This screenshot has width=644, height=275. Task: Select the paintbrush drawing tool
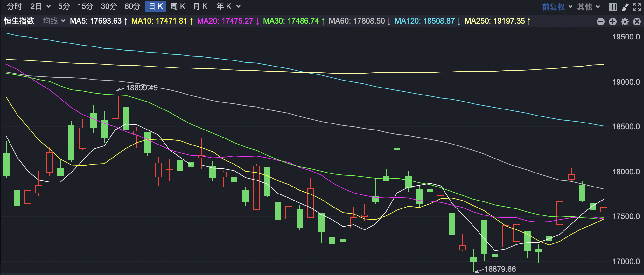point(625,7)
